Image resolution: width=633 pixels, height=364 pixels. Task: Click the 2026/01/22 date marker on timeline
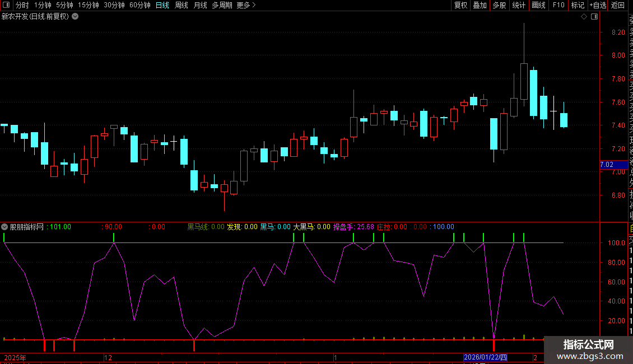[x=485, y=357]
